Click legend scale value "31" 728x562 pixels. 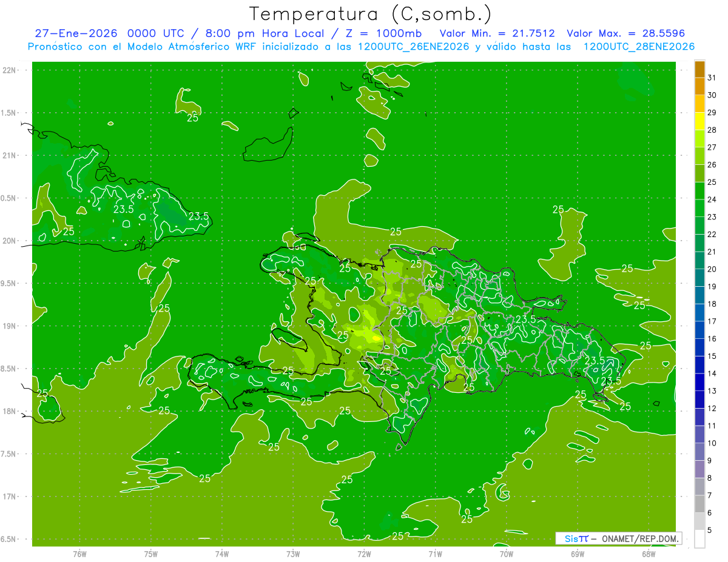[x=712, y=78]
